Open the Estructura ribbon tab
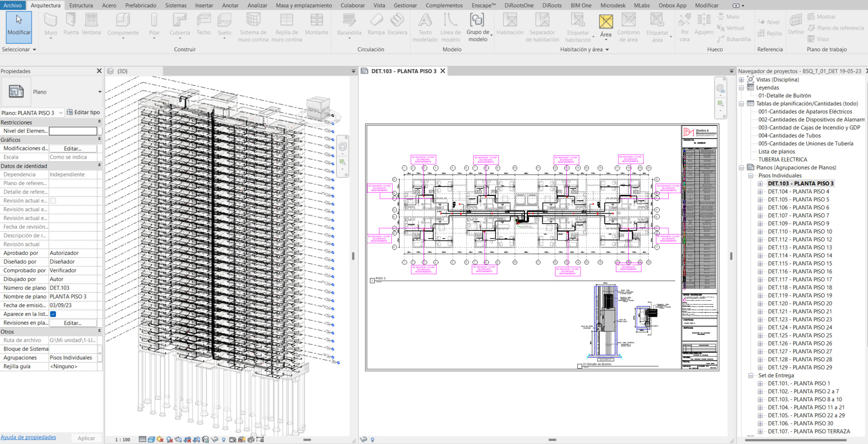 (81, 5)
